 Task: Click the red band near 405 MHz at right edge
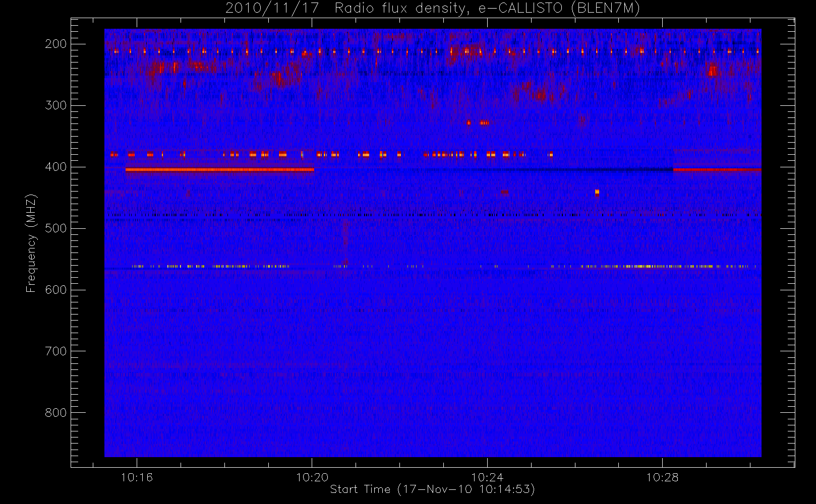[717, 170]
